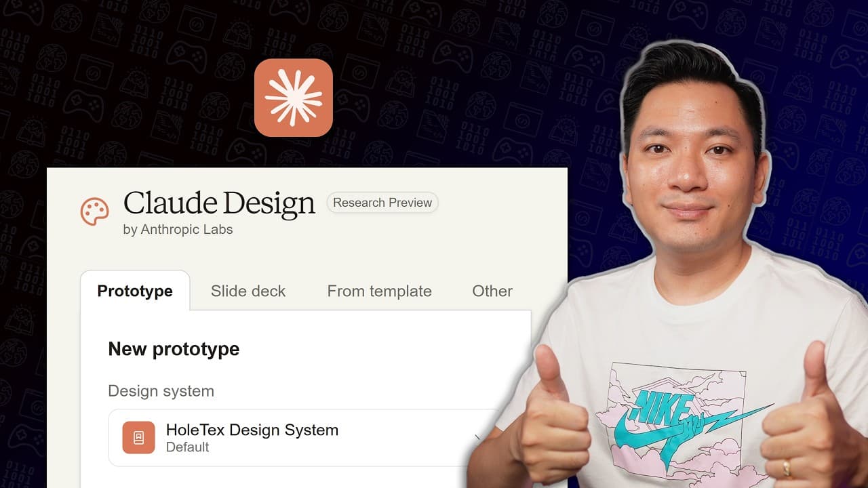Open the From template tab

(x=380, y=291)
